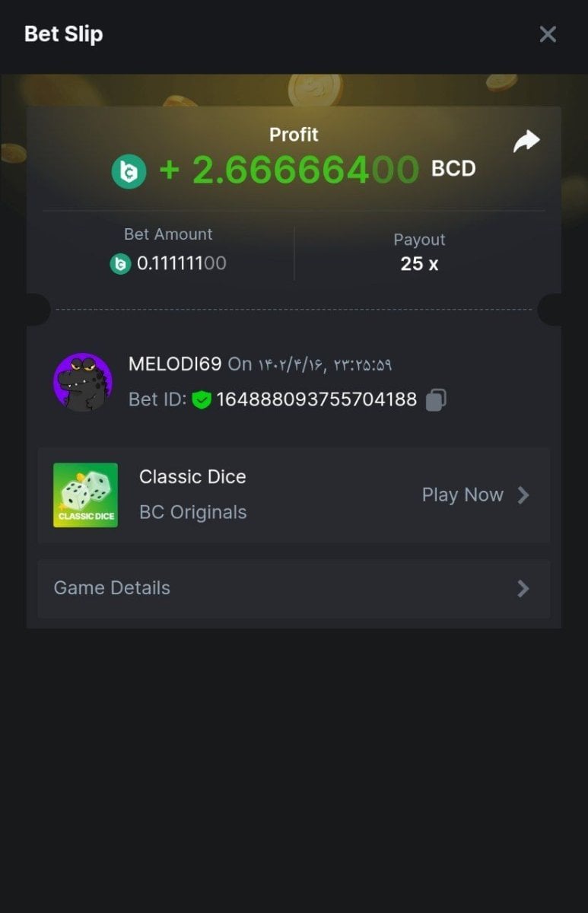Click the coin icon beside the bet amount
The image size is (588, 913).
coord(120,264)
